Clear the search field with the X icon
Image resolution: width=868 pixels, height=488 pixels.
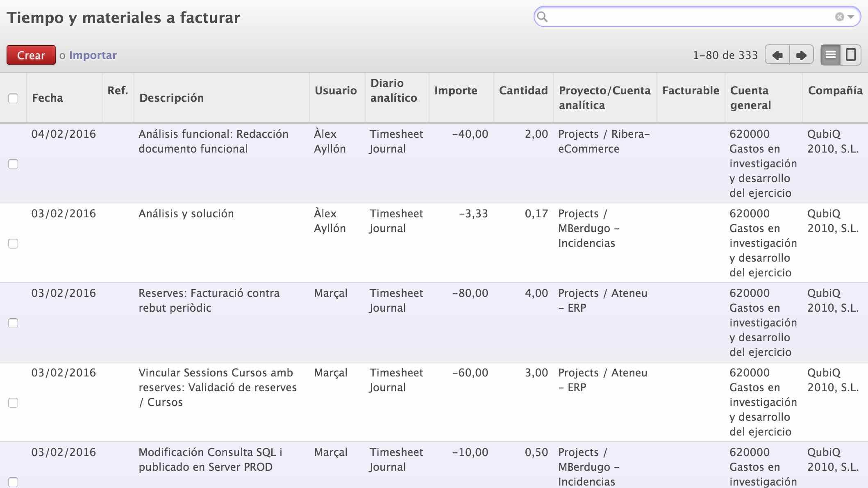tap(839, 17)
